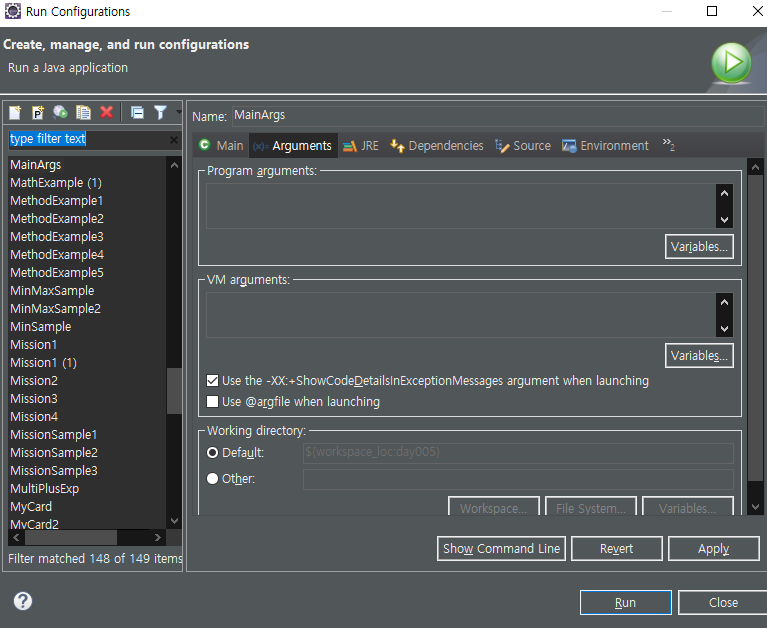
Task: Open the Source tab
Action: [523, 146]
